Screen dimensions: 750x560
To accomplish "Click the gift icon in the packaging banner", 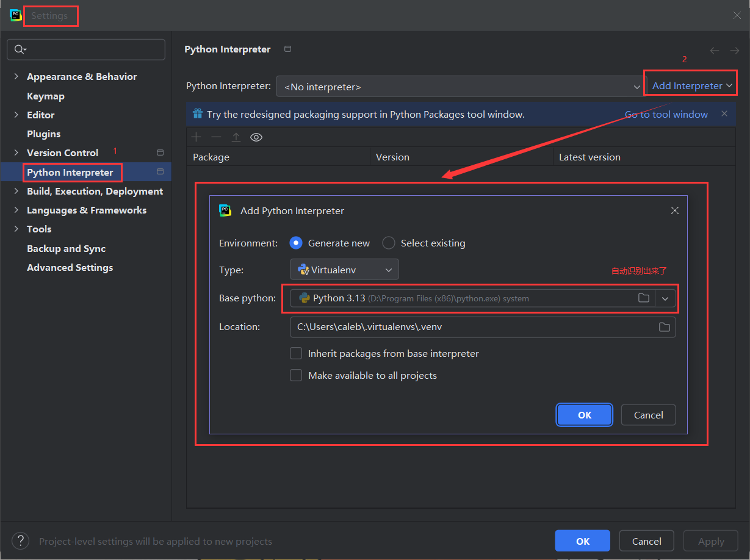I will coord(198,113).
